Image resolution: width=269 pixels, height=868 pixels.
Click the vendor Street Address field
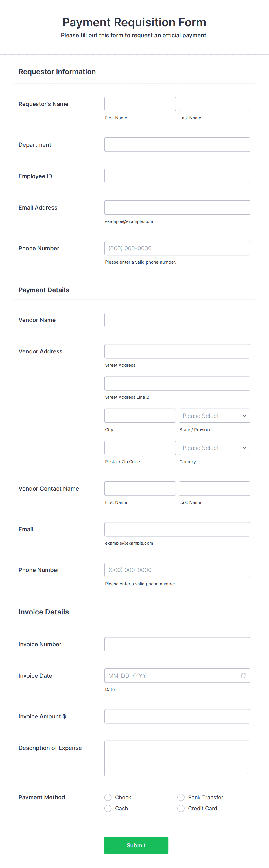tap(177, 351)
